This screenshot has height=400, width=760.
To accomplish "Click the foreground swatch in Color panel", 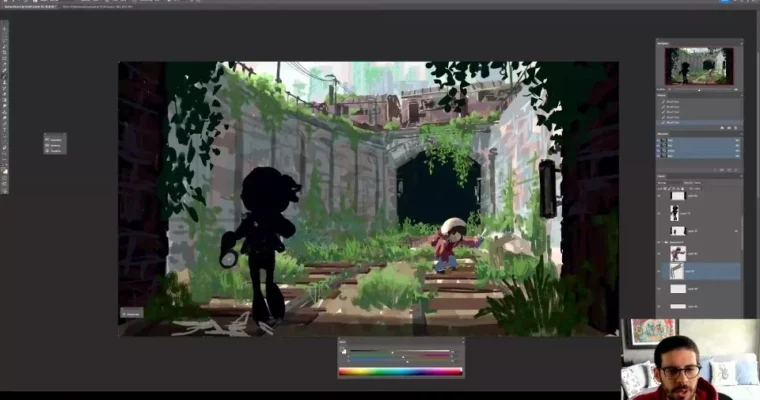I will point(343,351).
